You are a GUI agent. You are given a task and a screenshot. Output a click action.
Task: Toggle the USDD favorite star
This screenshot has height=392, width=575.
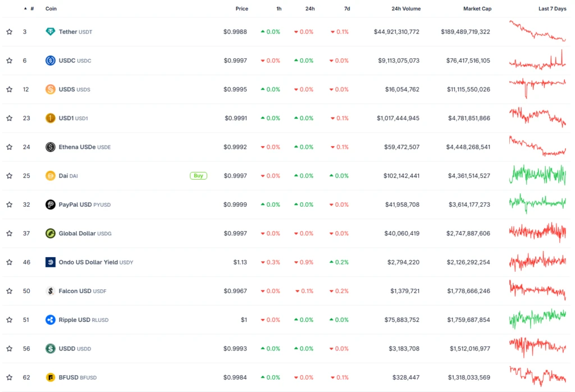click(x=9, y=348)
